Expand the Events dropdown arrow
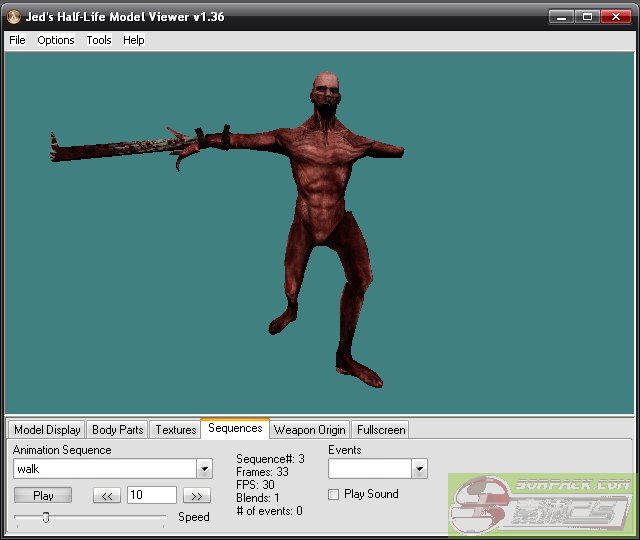 pos(419,469)
